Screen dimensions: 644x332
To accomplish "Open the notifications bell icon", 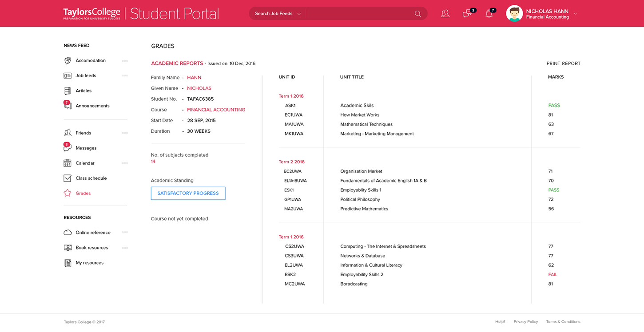I will click(489, 14).
